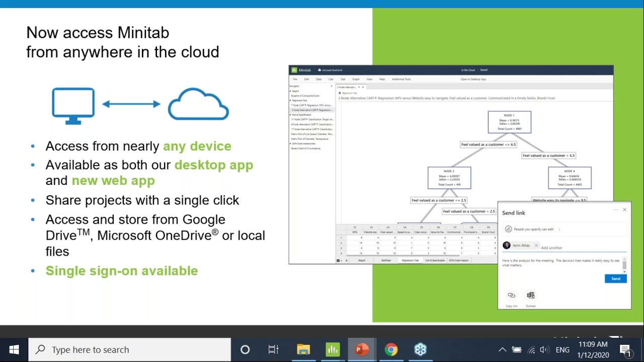Select 7 Node CART Regression item
Image resolution: width=644 pixels, height=362 pixels.
tap(311, 106)
